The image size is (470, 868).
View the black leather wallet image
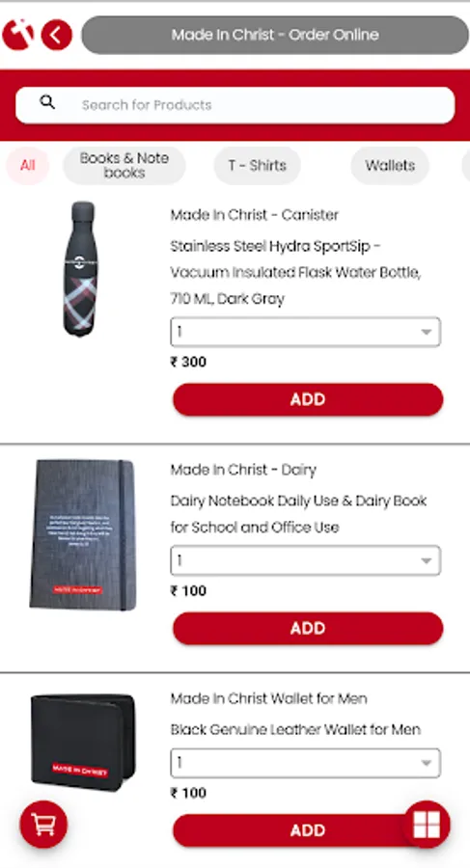(83, 743)
